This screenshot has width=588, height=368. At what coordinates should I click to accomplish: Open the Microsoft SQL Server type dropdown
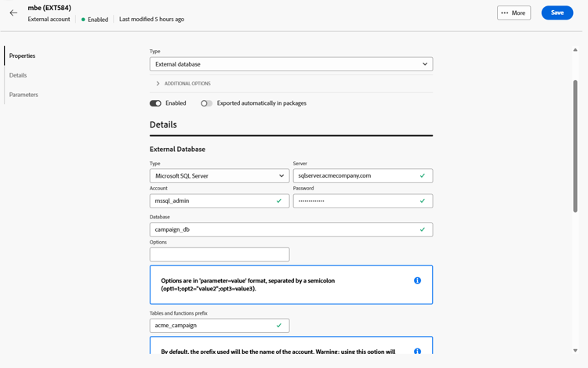coord(220,175)
